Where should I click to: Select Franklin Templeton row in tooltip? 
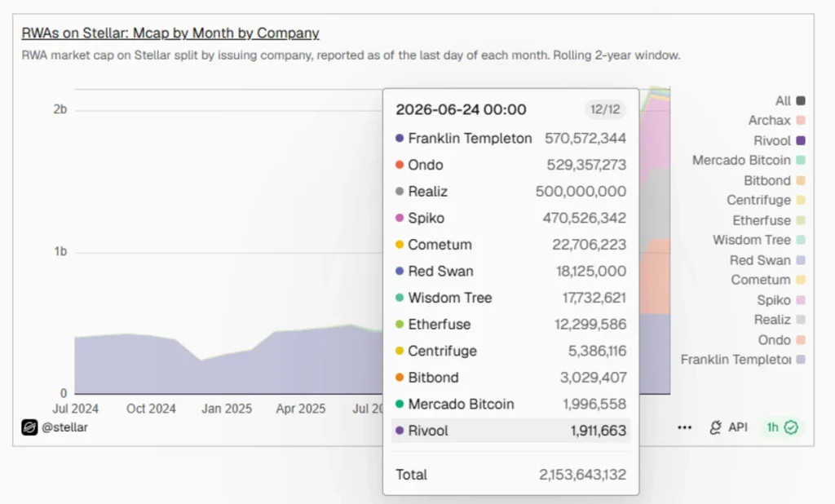coord(510,139)
